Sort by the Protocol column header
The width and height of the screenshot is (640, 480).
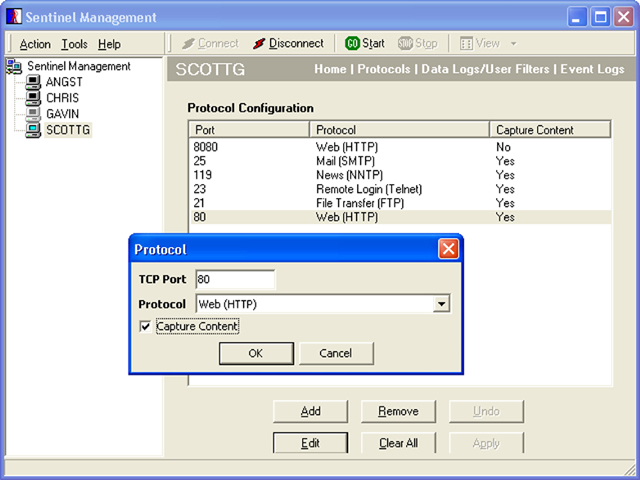coord(400,130)
